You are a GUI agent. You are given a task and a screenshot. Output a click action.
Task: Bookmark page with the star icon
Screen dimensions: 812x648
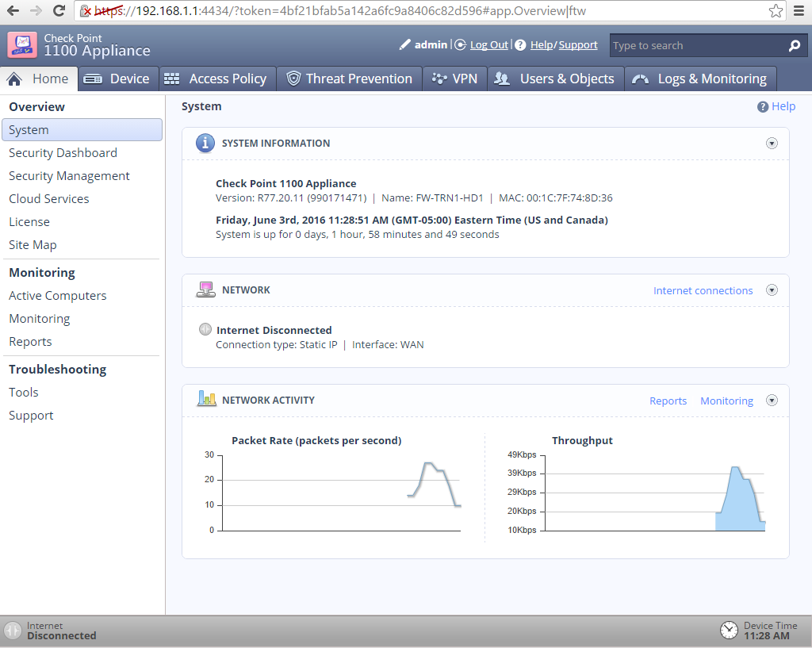[776, 11]
